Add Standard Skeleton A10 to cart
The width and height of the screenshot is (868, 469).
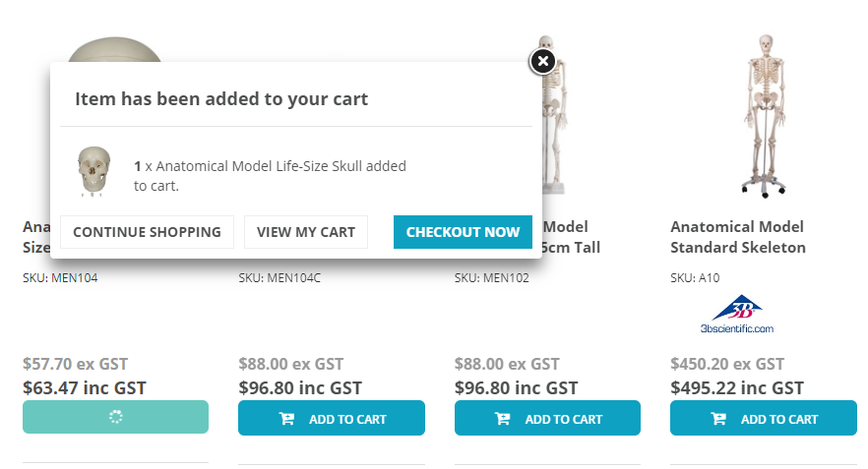(764, 418)
